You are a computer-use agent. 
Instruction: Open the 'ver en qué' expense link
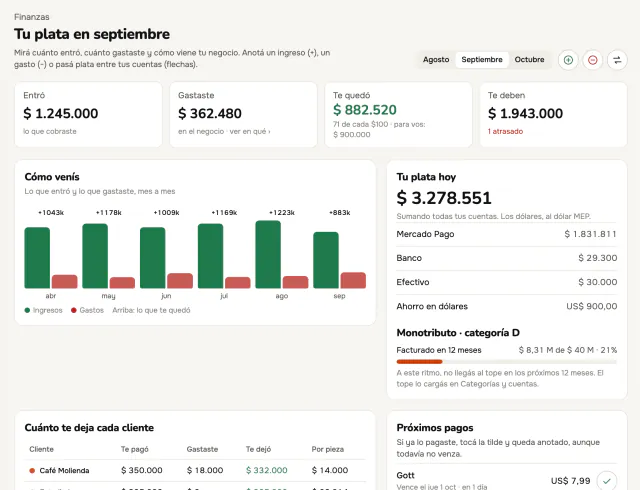(x=250, y=131)
